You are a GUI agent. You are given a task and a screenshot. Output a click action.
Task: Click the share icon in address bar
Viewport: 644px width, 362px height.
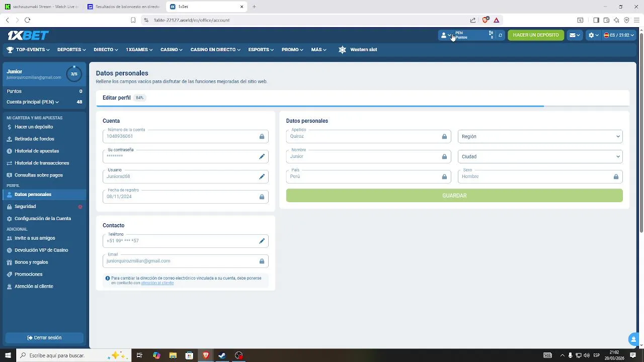pos(473,20)
